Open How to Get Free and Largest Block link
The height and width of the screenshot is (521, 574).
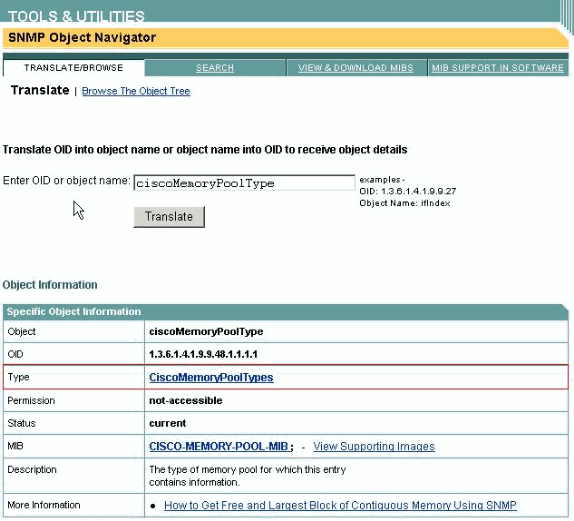pos(340,505)
